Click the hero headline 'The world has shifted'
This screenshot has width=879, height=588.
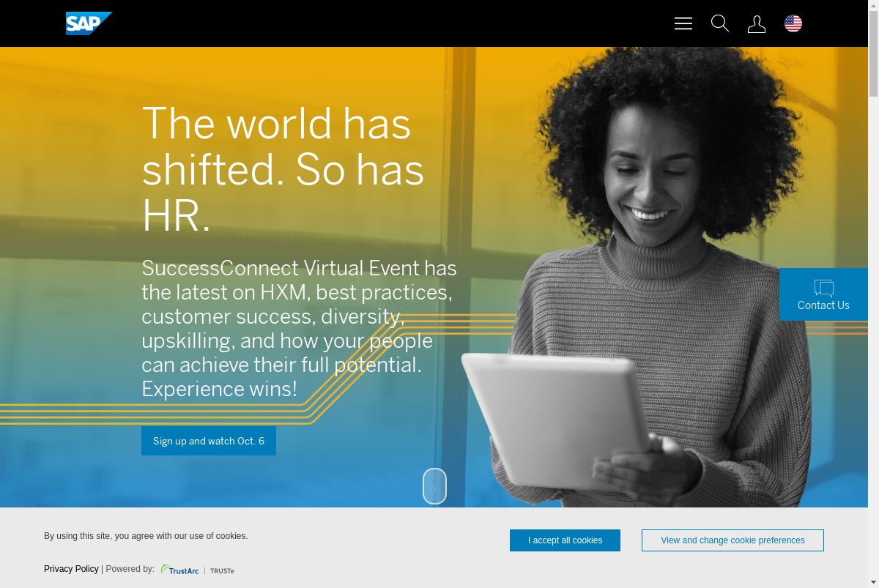pyautogui.click(x=283, y=170)
